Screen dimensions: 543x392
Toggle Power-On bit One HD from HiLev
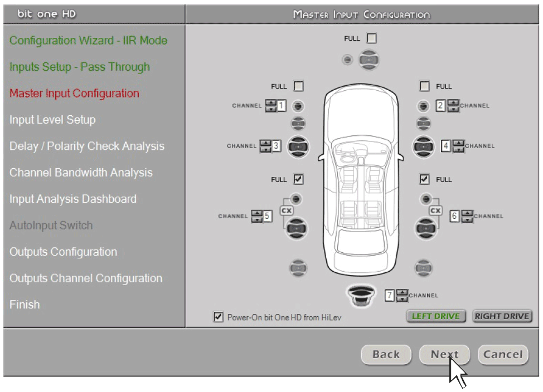pos(218,317)
